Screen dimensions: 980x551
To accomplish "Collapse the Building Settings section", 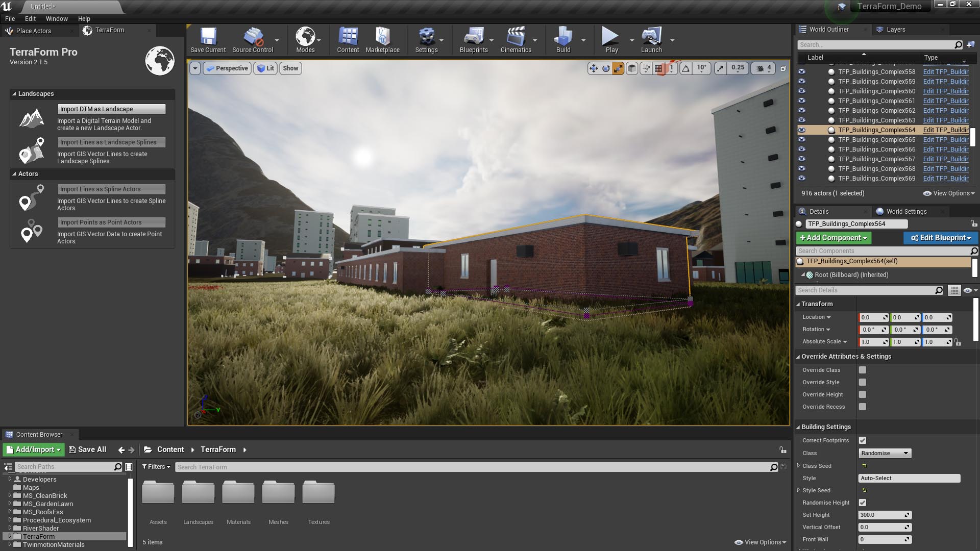I will [798, 427].
